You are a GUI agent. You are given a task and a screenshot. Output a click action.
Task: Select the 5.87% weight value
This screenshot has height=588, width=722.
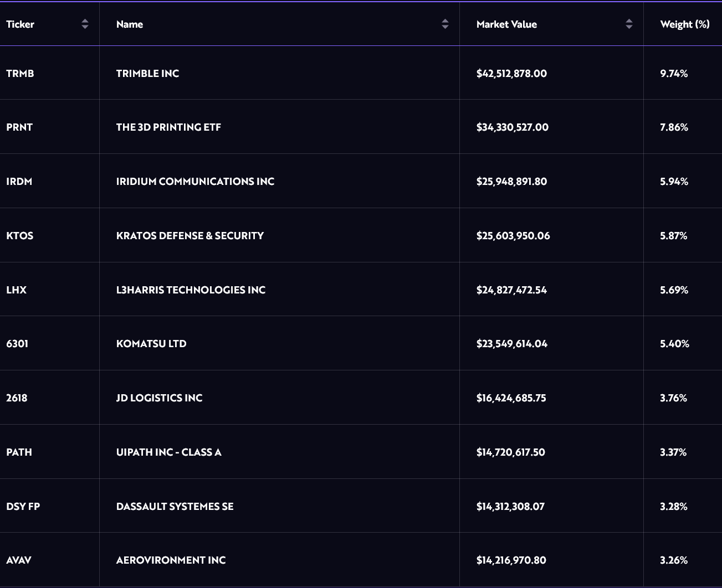(674, 236)
